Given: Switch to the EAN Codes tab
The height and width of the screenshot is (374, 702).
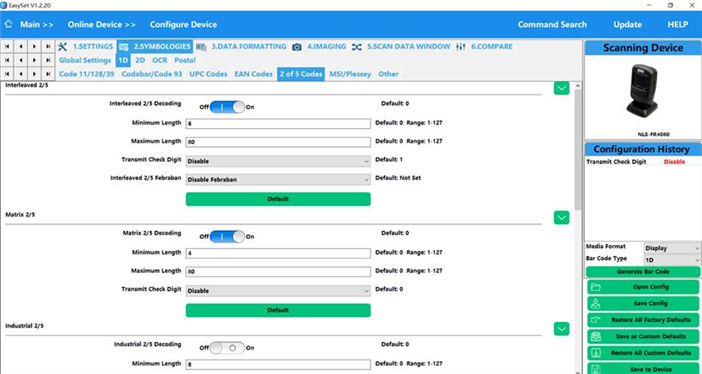Looking at the screenshot, I should (x=253, y=74).
